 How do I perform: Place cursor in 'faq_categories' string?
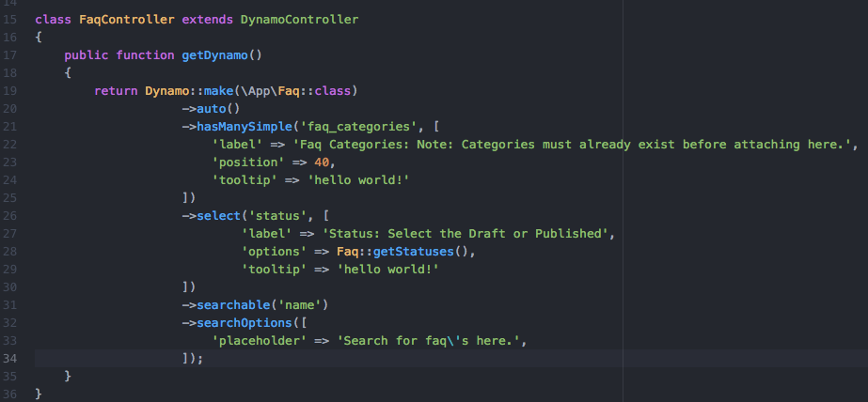tap(358, 127)
